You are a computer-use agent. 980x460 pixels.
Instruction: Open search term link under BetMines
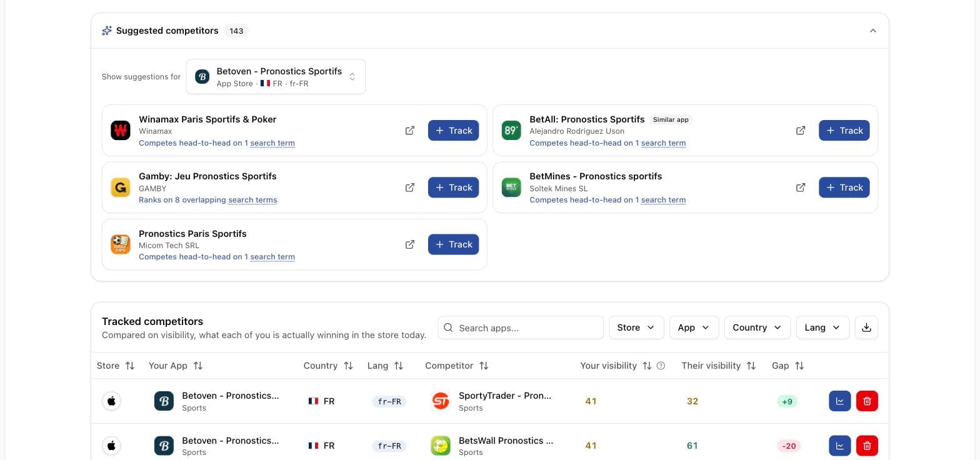(663, 200)
